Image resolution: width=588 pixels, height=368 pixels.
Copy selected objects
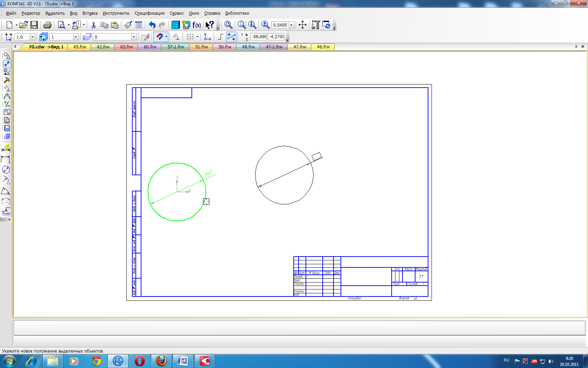pos(104,25)
